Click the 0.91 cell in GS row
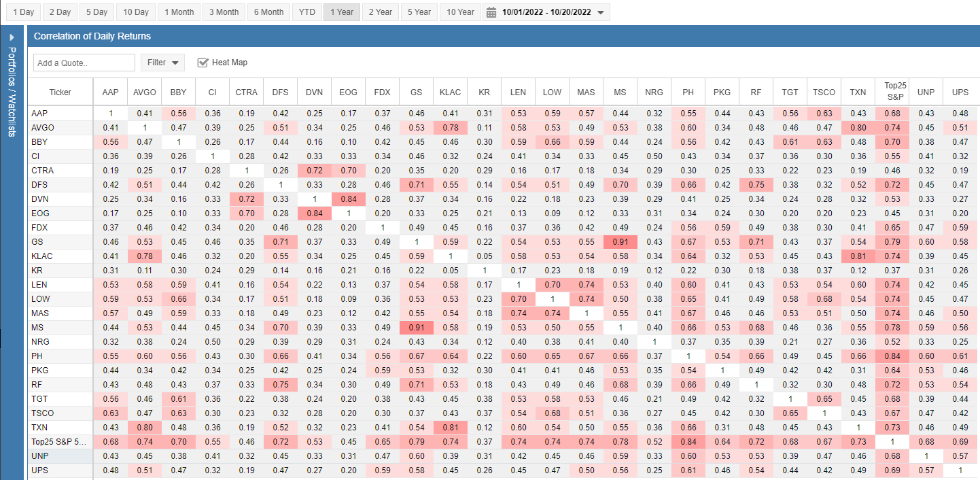 [620, 241]
